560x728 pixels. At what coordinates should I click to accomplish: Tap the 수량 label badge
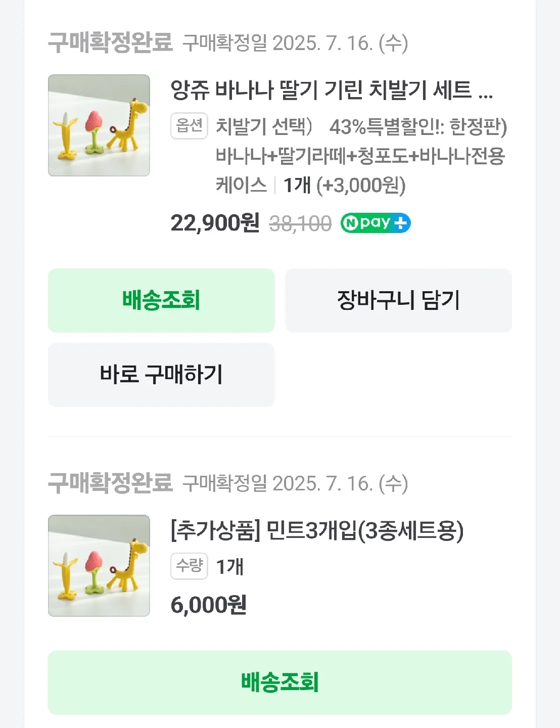click(189, 566)
